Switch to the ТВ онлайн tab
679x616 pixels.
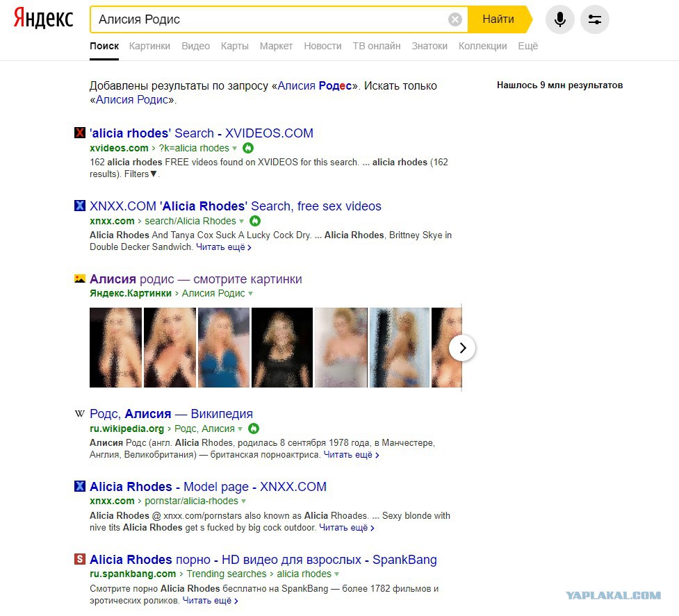click(376, 46)
